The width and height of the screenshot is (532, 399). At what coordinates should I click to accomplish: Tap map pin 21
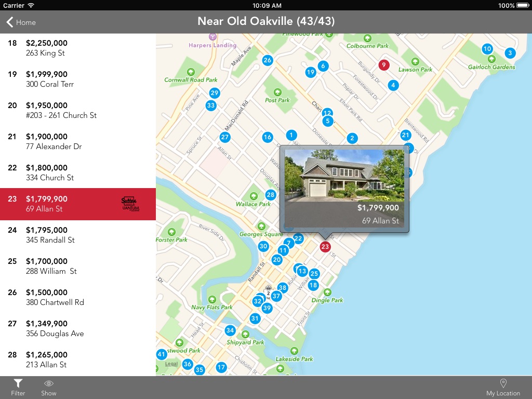(x=405, y=135)
